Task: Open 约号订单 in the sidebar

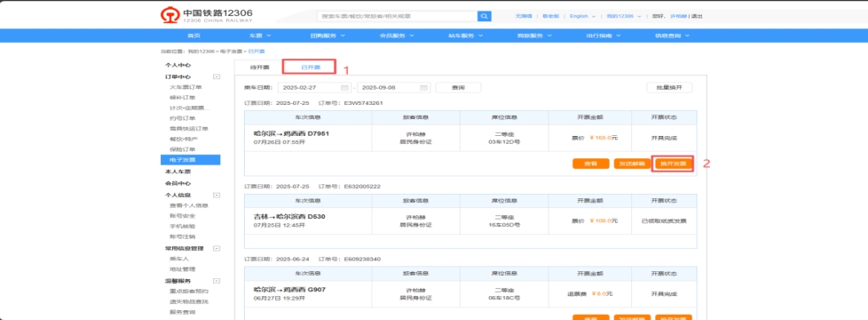Action: click(x=183, y=118)
